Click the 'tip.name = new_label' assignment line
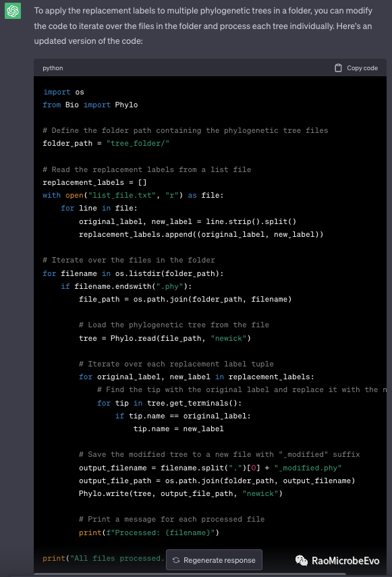Image resolution: width=392 pixels, height=577 pixels. coord(178,429)
